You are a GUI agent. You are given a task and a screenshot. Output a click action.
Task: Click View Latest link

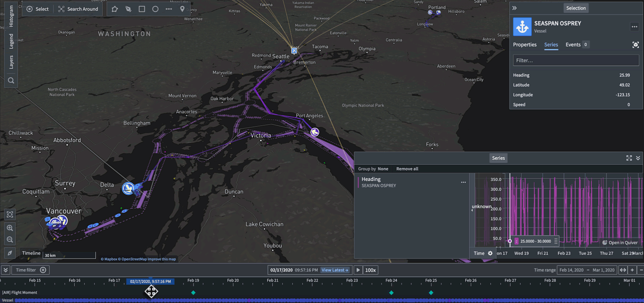[x=335, y=270]
